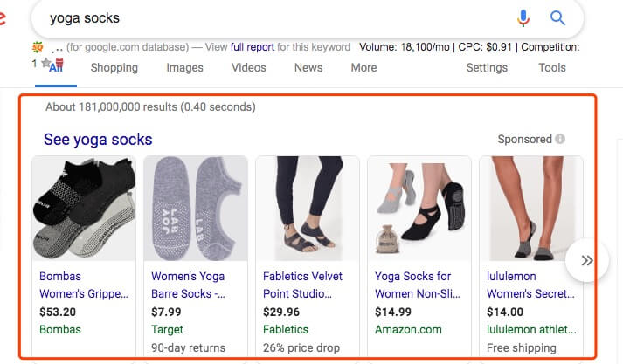Image resolution: width=623 pixels, height=364 pixels.
Task: Click the star icon near All tab
Action: tap(45, 63)
